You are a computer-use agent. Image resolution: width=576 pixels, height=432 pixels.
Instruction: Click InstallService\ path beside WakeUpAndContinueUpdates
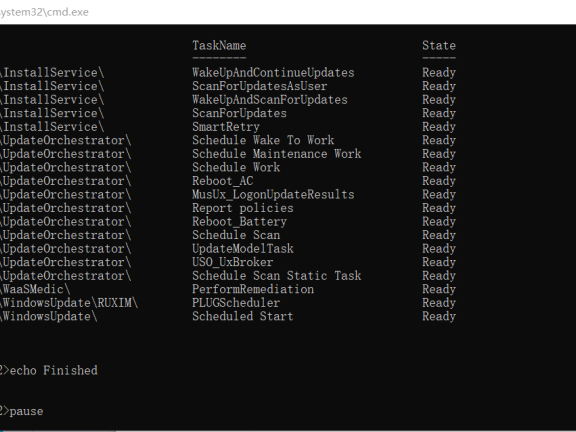(52, 73)
